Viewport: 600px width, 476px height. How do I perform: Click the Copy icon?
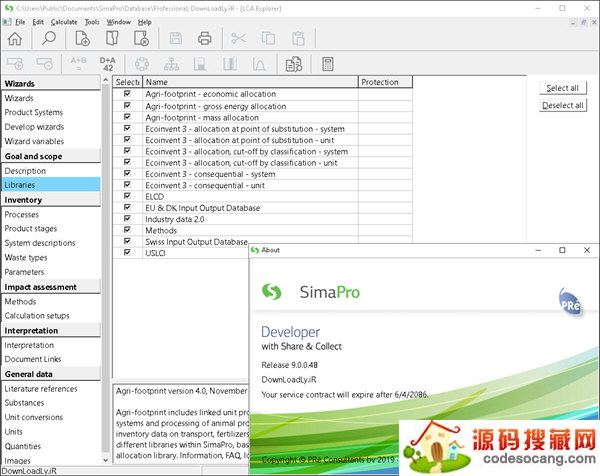268,38
